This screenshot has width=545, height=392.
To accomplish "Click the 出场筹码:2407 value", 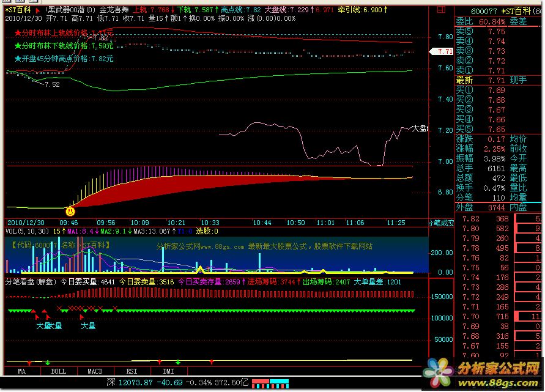I will tap(326, 282).
